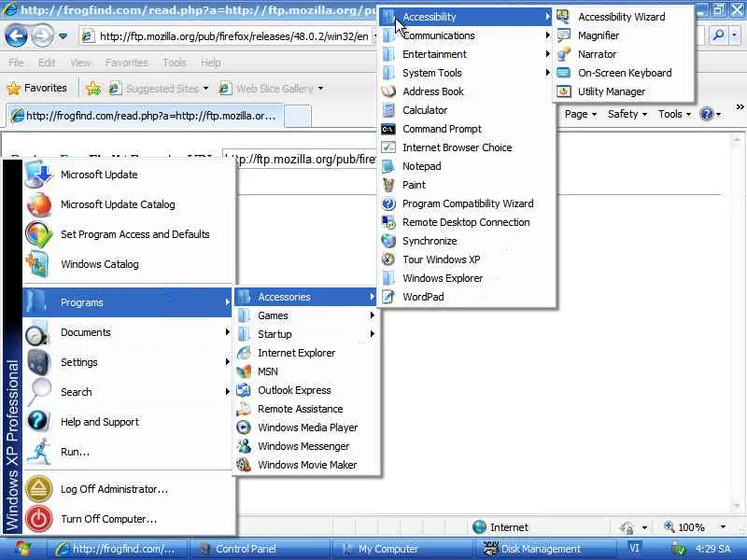747x560 pixels.
Task: Launch Windows Messenger
Action: 306,446
